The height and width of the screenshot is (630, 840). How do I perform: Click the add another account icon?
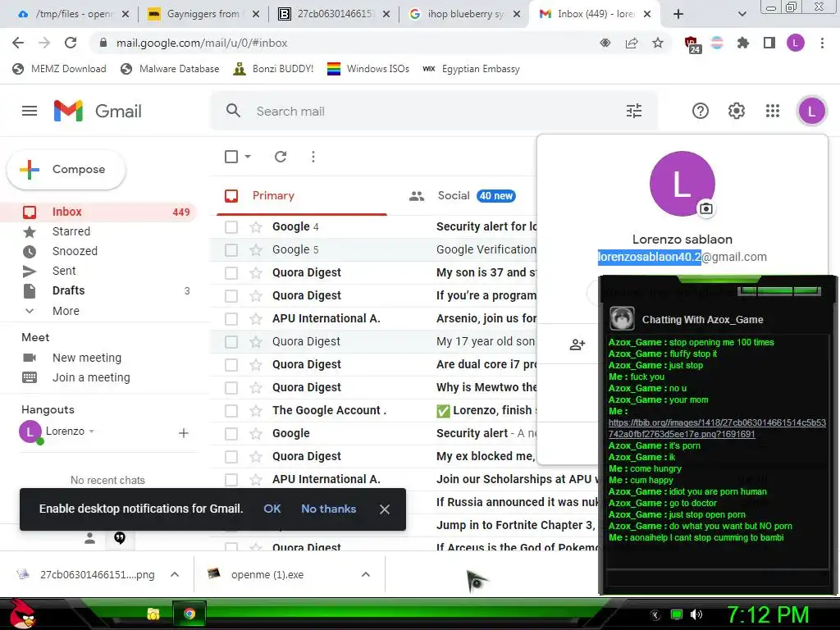(577, 345)
